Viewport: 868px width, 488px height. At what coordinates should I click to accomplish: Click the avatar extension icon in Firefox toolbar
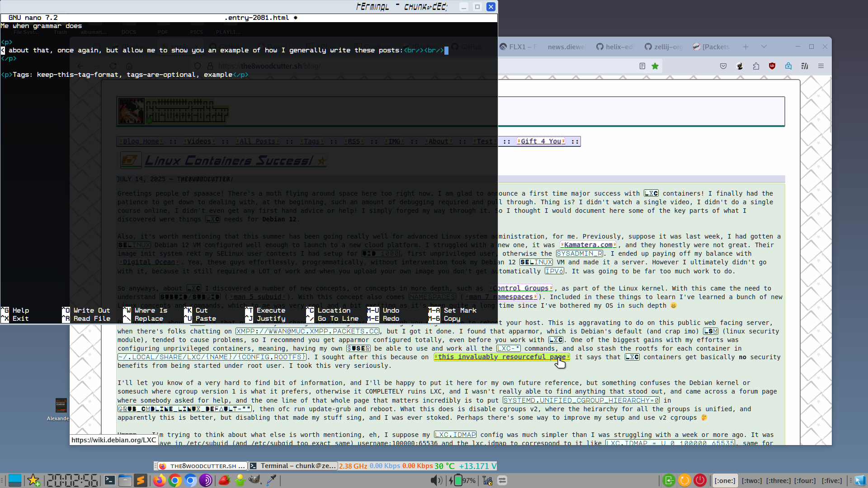(x=740, y=66)
